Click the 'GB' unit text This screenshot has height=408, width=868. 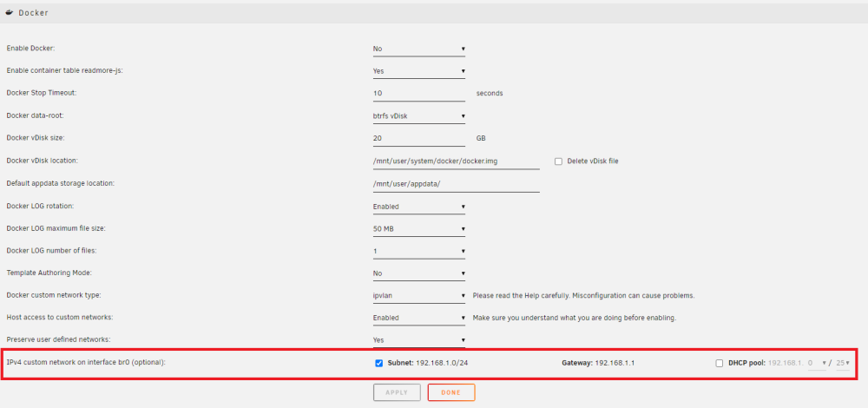481,138
